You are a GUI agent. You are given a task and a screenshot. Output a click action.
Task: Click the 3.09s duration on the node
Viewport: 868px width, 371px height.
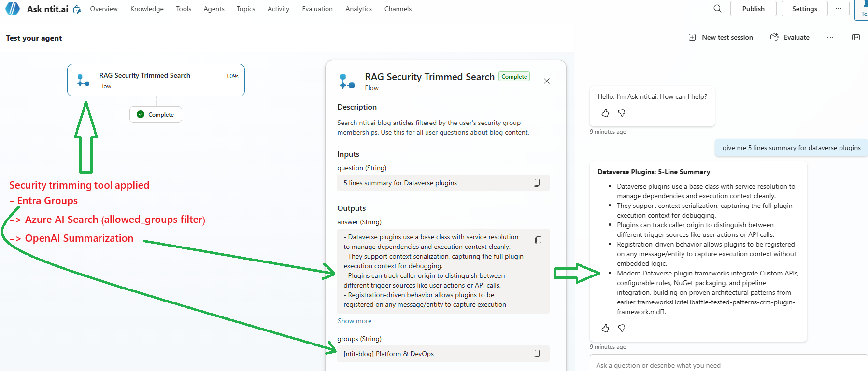(x=232, y=76)
